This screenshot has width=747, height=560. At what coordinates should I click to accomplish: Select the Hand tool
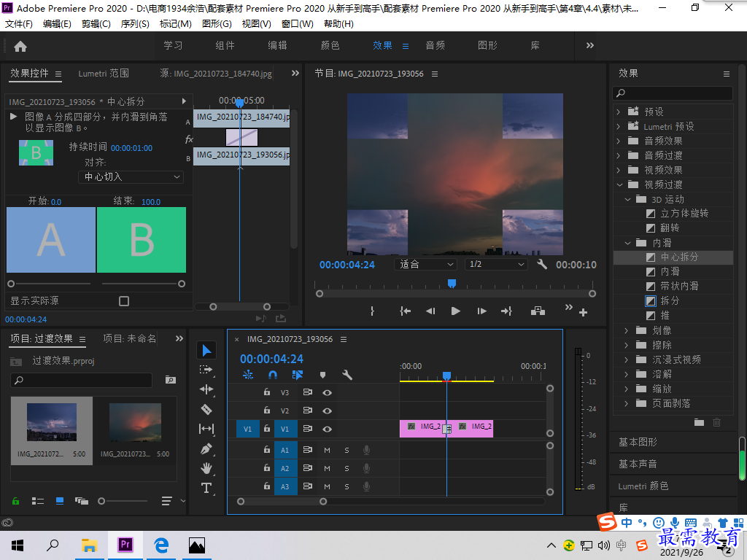[206, 468]
